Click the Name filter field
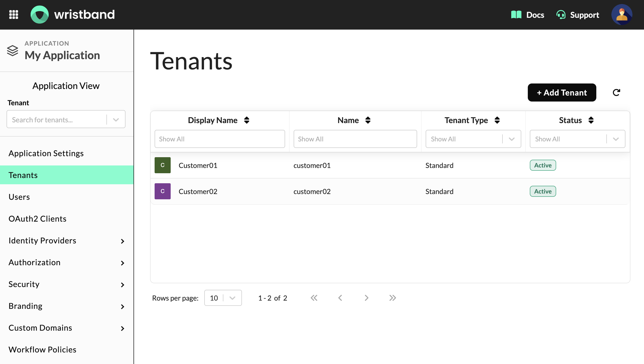This screenshot has height=364, width=644. click(355, 139)
